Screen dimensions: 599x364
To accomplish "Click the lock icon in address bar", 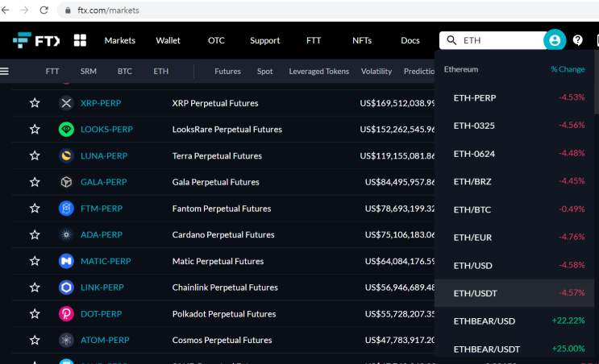I will pyautogui.click(x=68, y=10).
